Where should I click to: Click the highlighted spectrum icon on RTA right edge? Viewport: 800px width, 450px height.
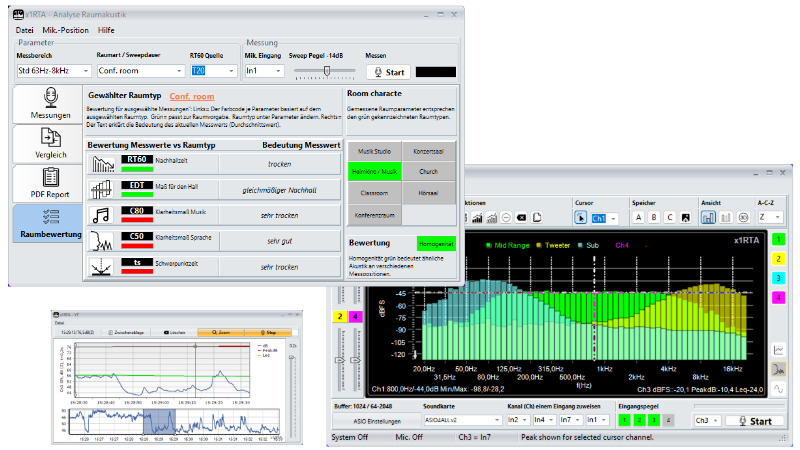779,369
